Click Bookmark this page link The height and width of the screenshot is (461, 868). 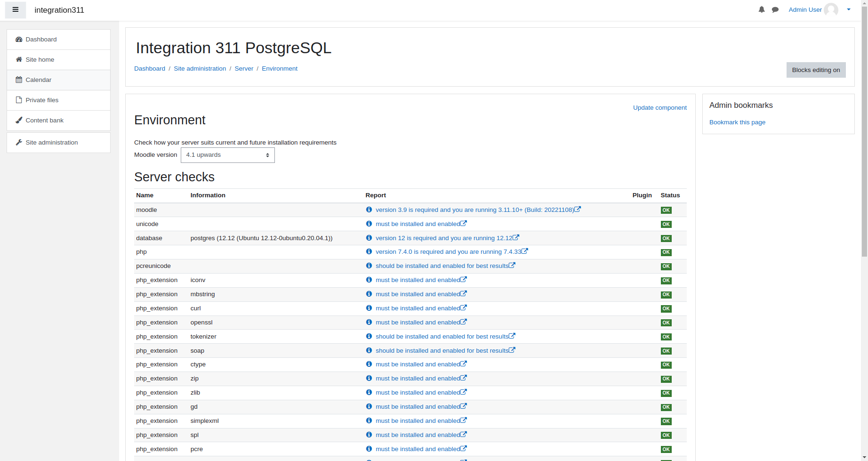pos(737,122)
